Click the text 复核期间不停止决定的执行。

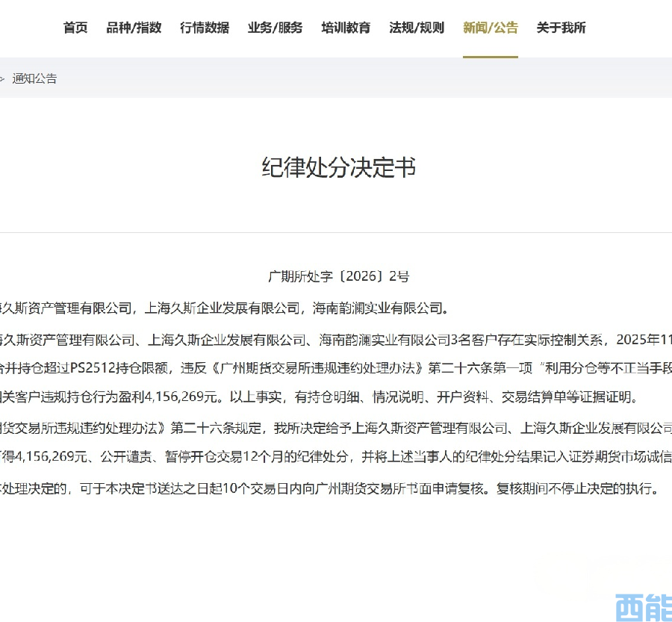(578, 488)
